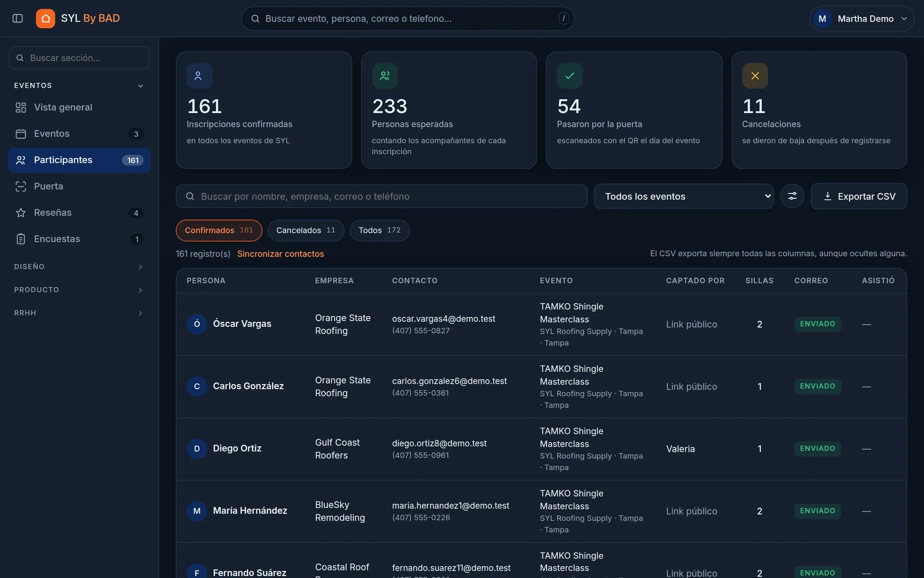Image resolution: width=924 pixels, height=578 pixels.
Task: Collapse the EVENTOS sidebar section
Action: [x=79, y=86]
